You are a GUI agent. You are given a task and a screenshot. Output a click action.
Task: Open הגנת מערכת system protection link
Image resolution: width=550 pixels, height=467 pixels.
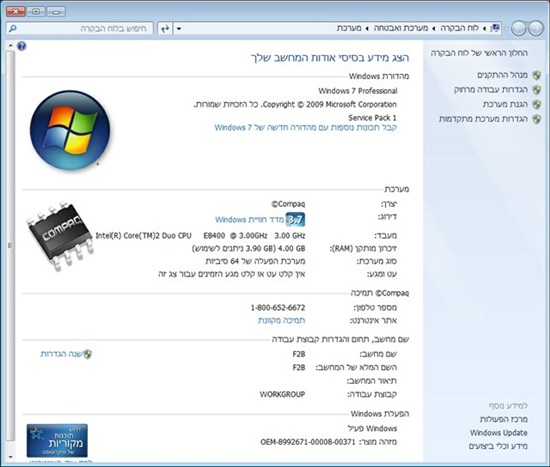click(505, 104)
